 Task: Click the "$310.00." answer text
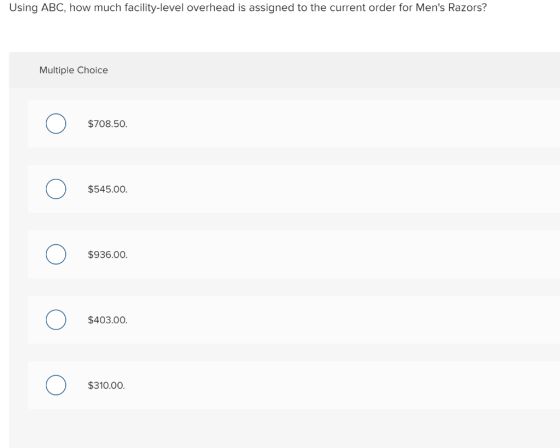[x=106, y=385]
